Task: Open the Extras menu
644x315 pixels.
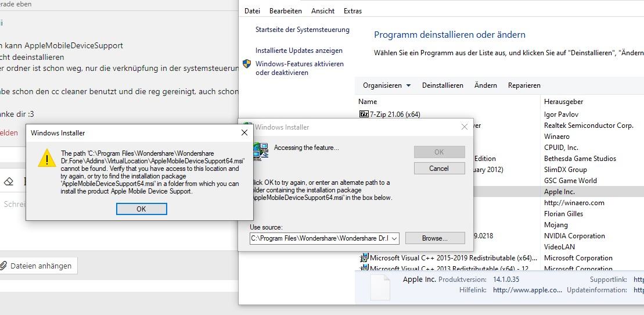Action: (x=353, y=11)
